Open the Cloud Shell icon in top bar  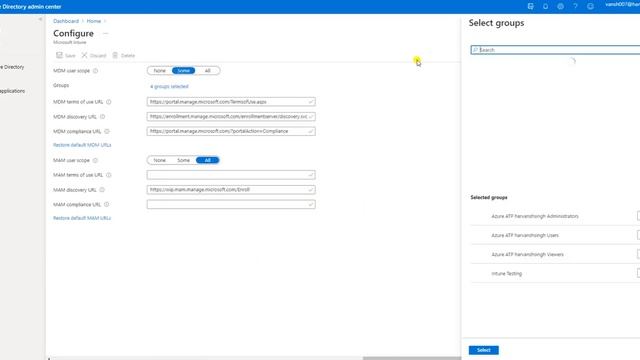tap(530, 6)
